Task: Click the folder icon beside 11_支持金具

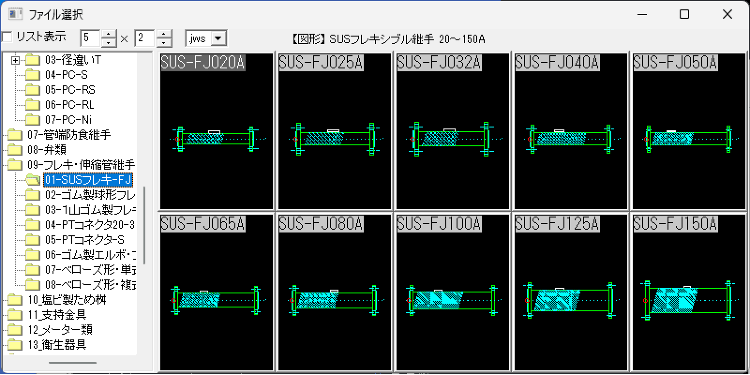Action: click(15, 315)
